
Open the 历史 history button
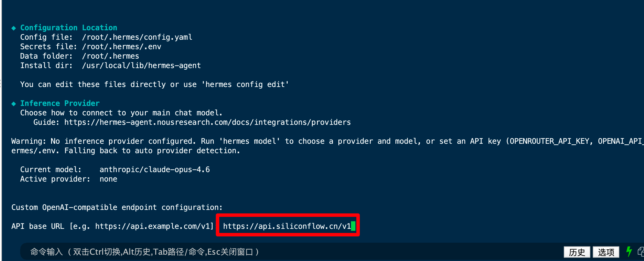(577, 252)
